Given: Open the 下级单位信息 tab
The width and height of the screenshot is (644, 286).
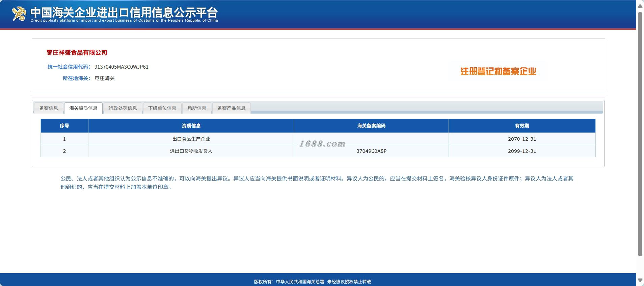Looking at the screenshot, I should (162, 108).
